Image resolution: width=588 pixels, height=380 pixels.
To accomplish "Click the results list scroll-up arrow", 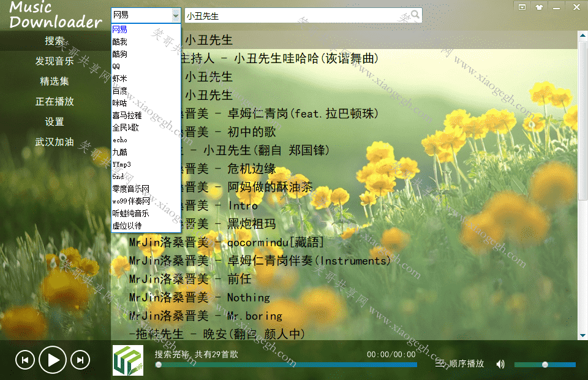I will [x=582, y=36].
